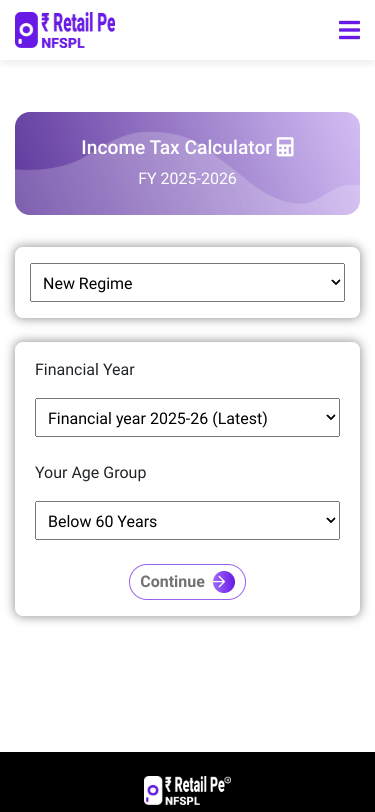Click the Continue button
Screen dimensions: 375x812
[188, 582]
